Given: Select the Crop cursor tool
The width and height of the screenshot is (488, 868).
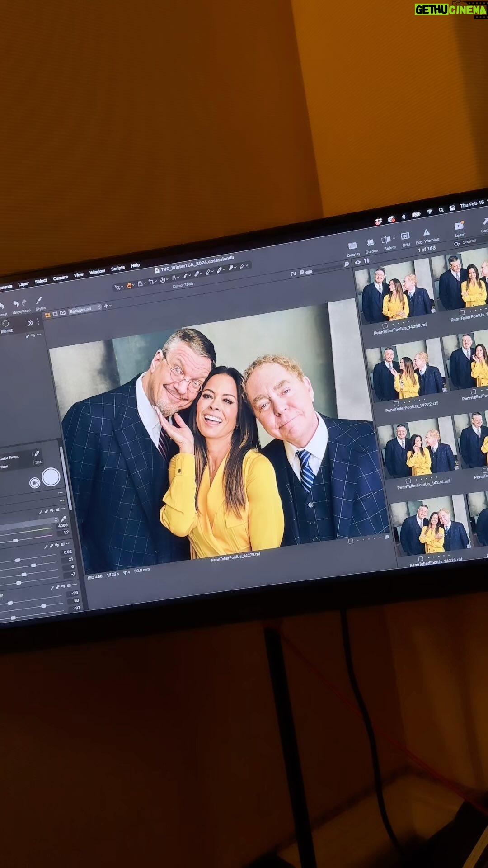Looking at the screenshot, I should (x=151, y=282).
